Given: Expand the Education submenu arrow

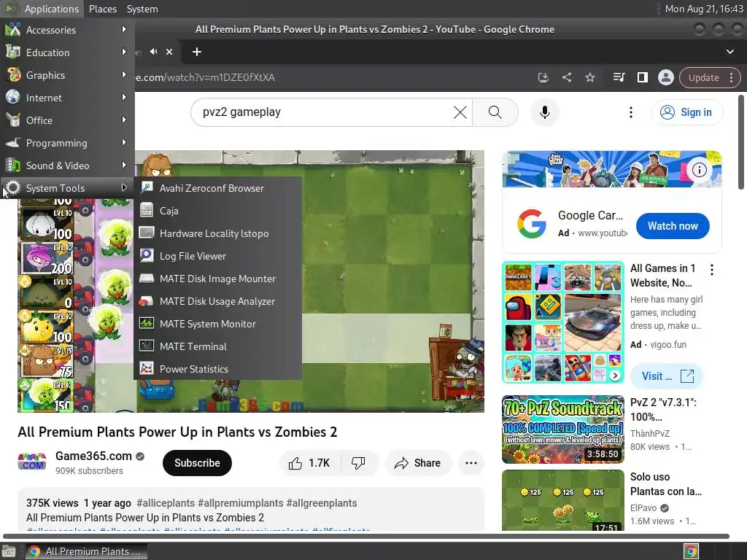Looking at the screenshot, I should click(x=124, y=52).
